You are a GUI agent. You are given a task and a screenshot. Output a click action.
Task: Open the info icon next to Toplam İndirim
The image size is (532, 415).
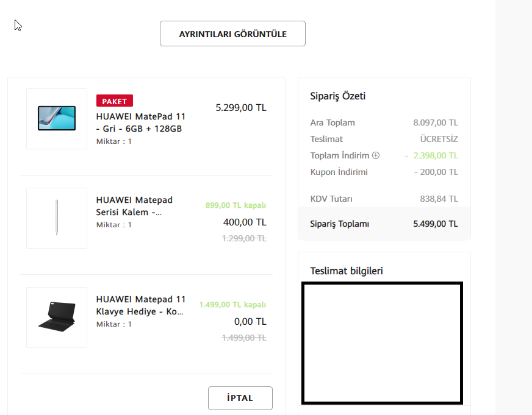(x=376, y=155)
